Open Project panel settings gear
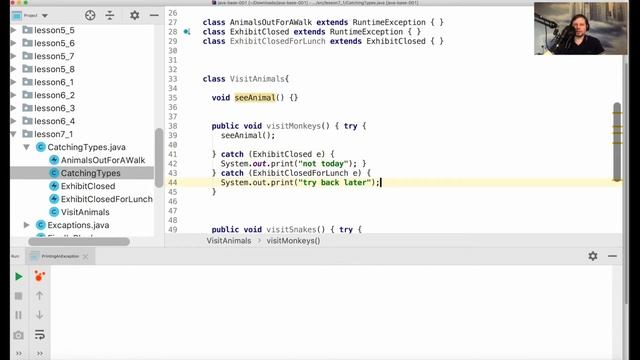Viewport: 640px width, 360px height. (135, 16)
